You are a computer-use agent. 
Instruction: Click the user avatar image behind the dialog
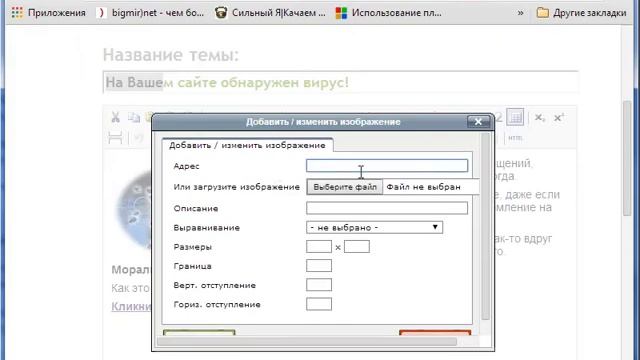pos(134,209)
